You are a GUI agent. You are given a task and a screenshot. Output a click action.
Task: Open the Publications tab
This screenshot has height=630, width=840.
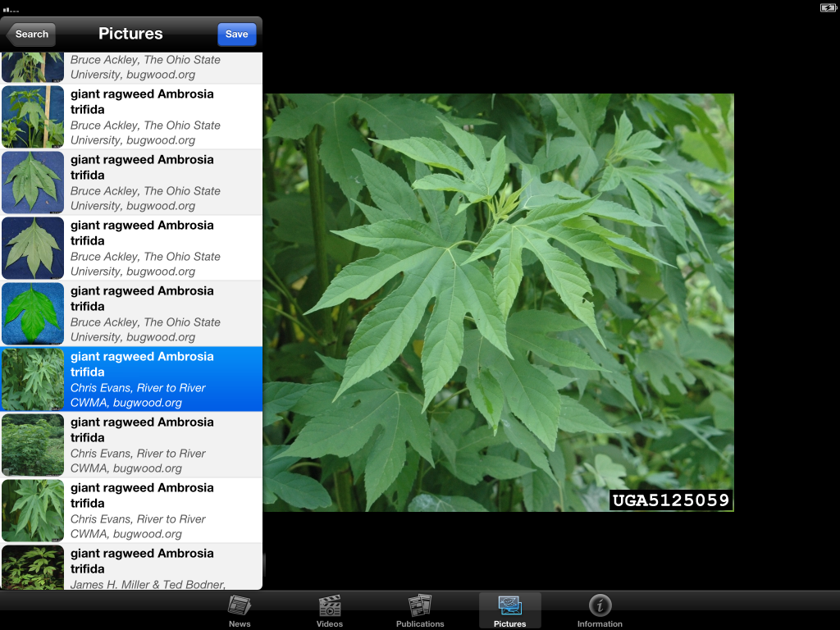419,610
